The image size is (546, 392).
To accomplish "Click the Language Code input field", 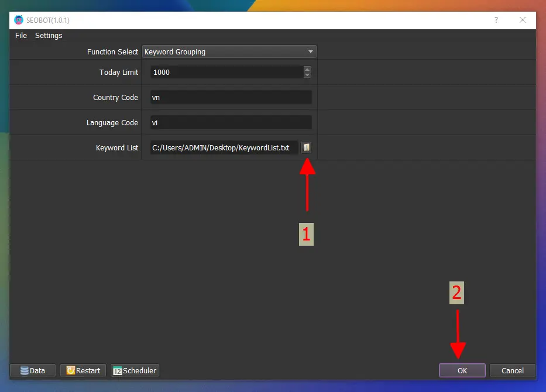I will 231,122.
